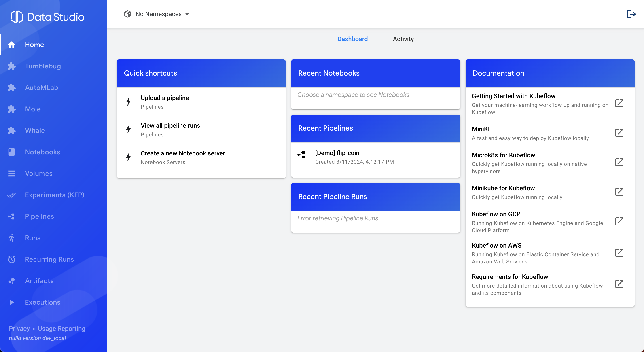Click the Upload a pipeline shortcut
This screenshot has height=352, width=644.
point(165,98)
